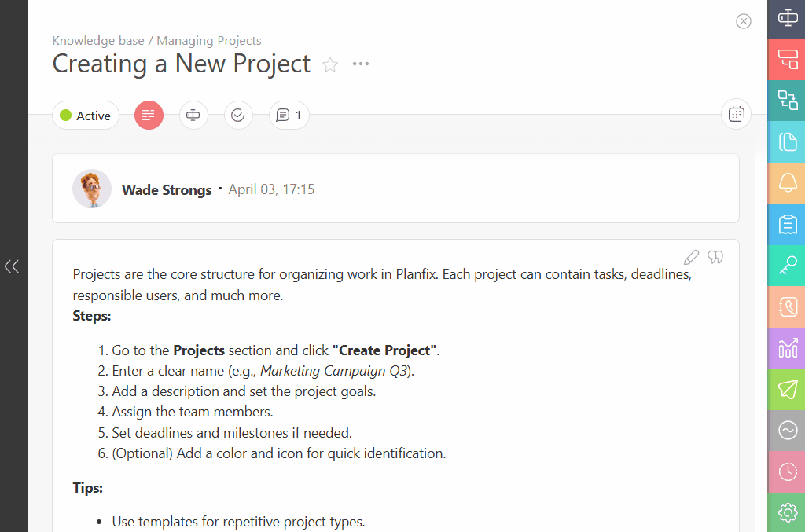
Task: Open Wade Strongs avatar picture
Action: pos(92,189)
